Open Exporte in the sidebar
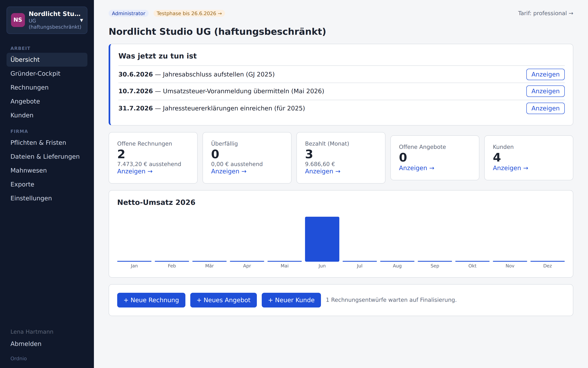The image size is (588, 368). (x=47, y=184)
